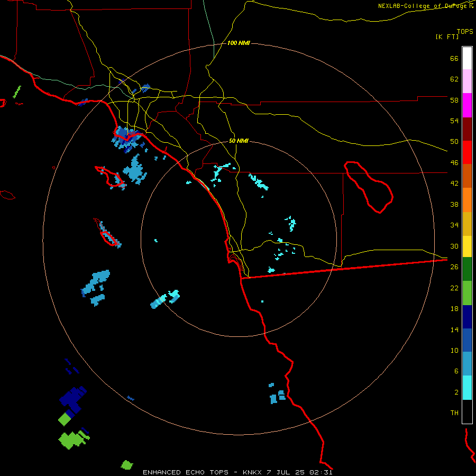Click the TH threshold legend label
This screenshot has width=476, height=476.
click(454, 413)
